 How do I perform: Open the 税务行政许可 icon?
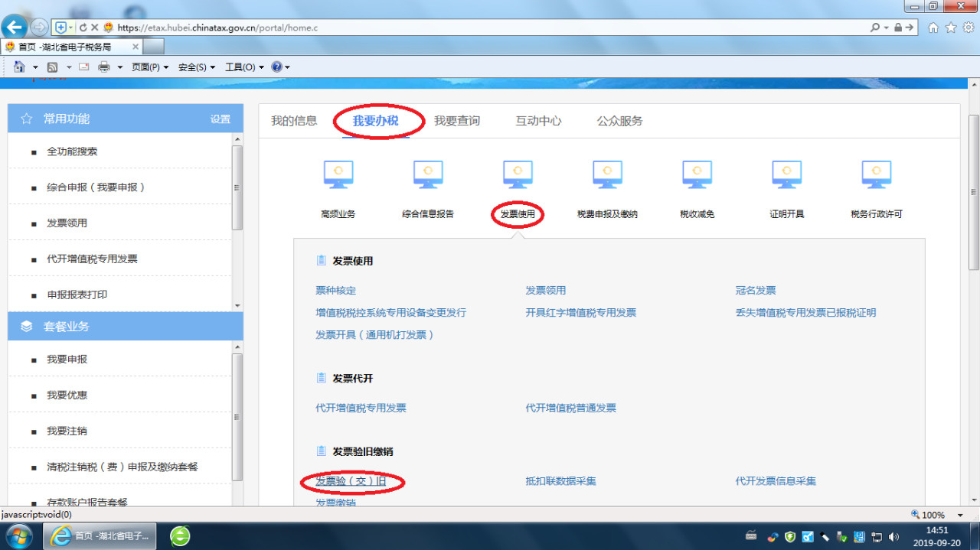[x=876, y=175]
